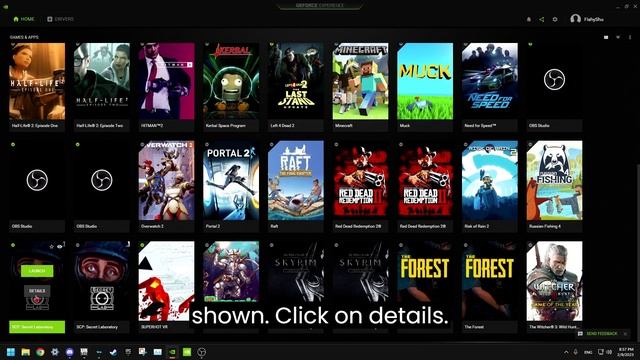640x360 pixels.
Task: Go to the Home tab
Action: click(x=24, y=19)
